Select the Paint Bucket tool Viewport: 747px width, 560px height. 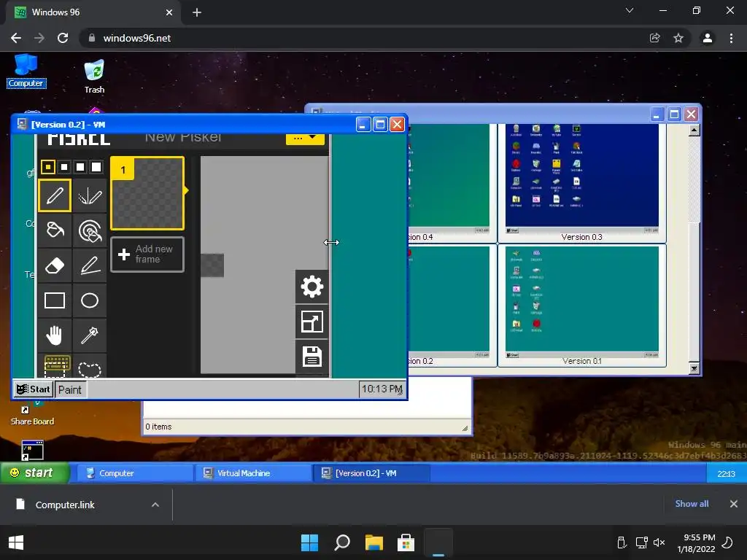[x=55, y=230]
